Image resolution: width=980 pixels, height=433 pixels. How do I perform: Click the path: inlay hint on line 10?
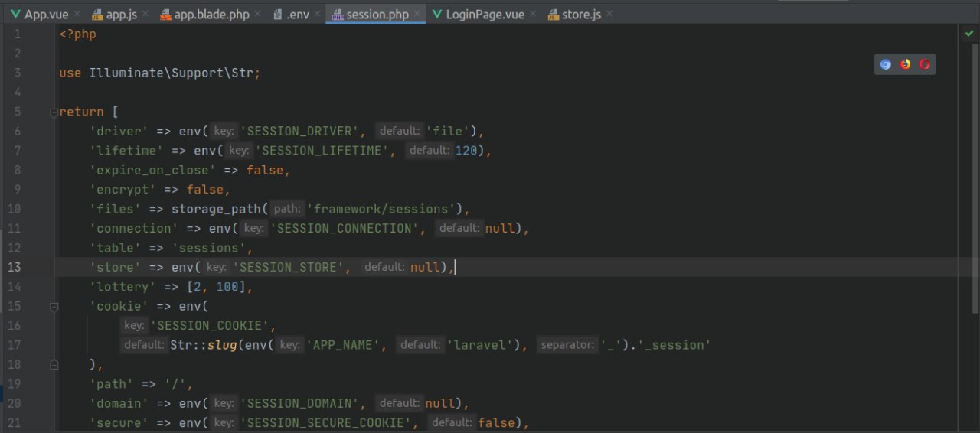(x=287, y=209)
